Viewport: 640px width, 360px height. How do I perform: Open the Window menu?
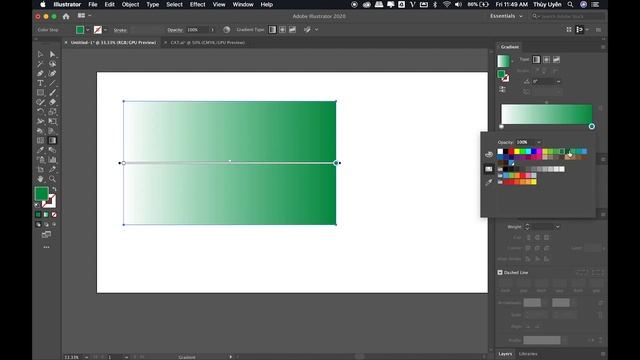(x=243, y=4)
